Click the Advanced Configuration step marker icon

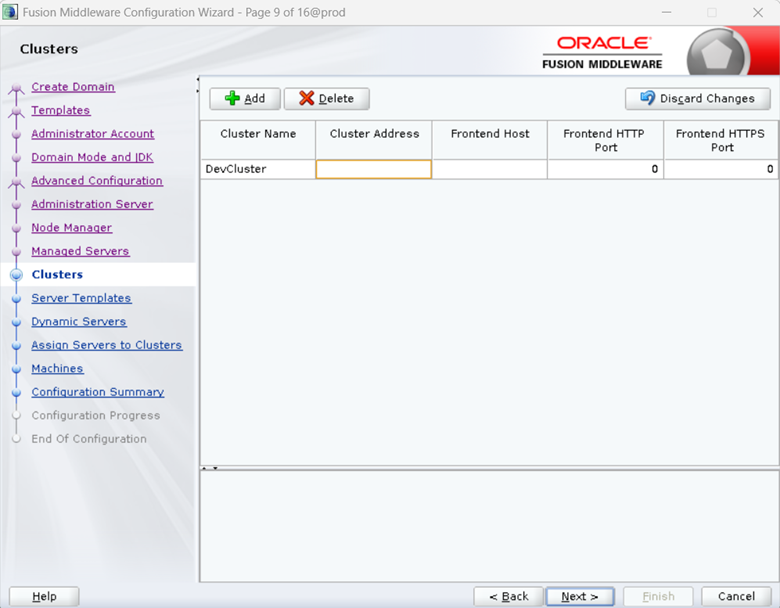click(16, 183)
